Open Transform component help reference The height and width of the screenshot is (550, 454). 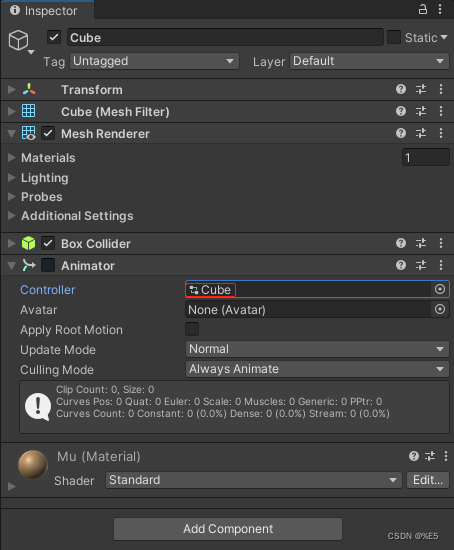[401, 89]
